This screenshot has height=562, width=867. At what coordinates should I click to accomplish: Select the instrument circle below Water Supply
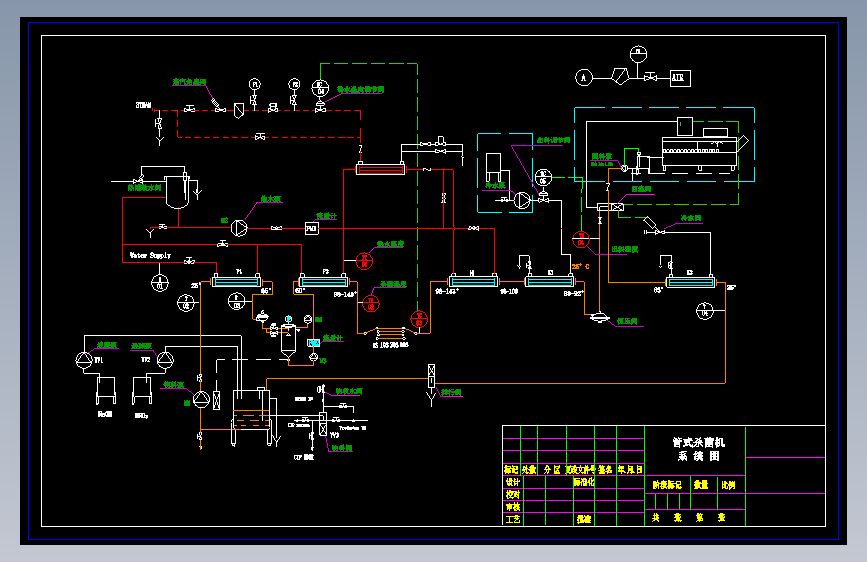point(160,283)
